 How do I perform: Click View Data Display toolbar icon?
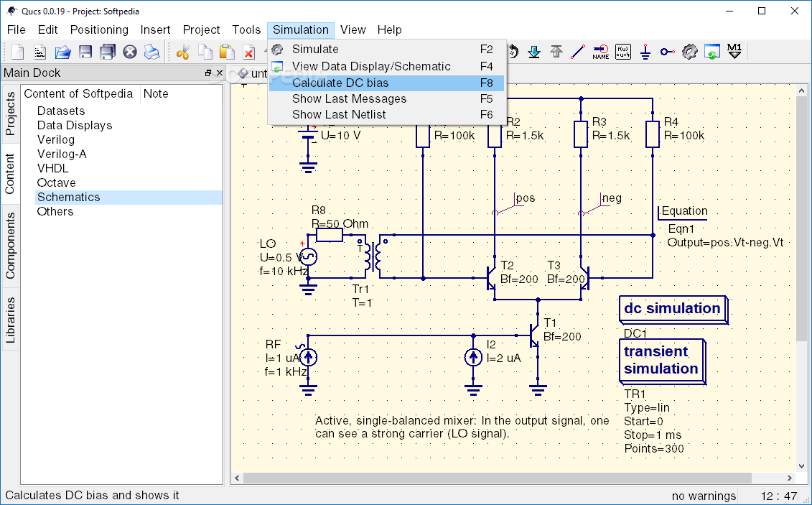(x=712, y=52)
